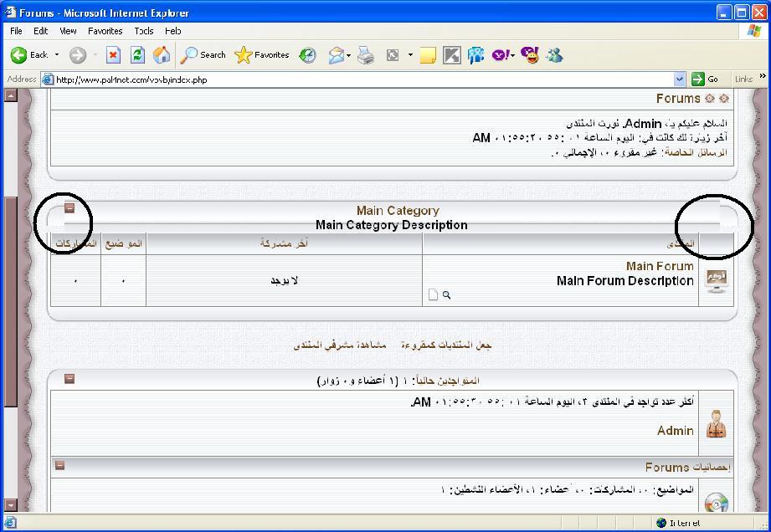Open the address bar dropdown arrow
This screenshot has height=532, width=771.
[681, 79]
